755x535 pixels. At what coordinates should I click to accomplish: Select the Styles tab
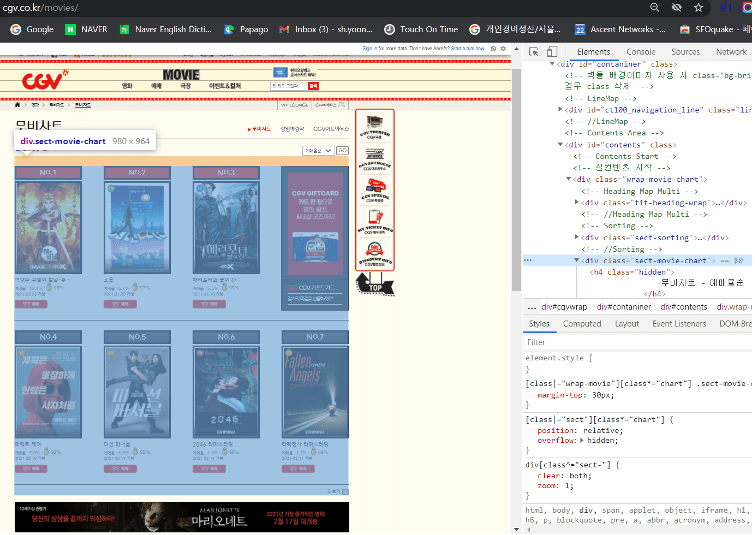(x=539, y=324)
